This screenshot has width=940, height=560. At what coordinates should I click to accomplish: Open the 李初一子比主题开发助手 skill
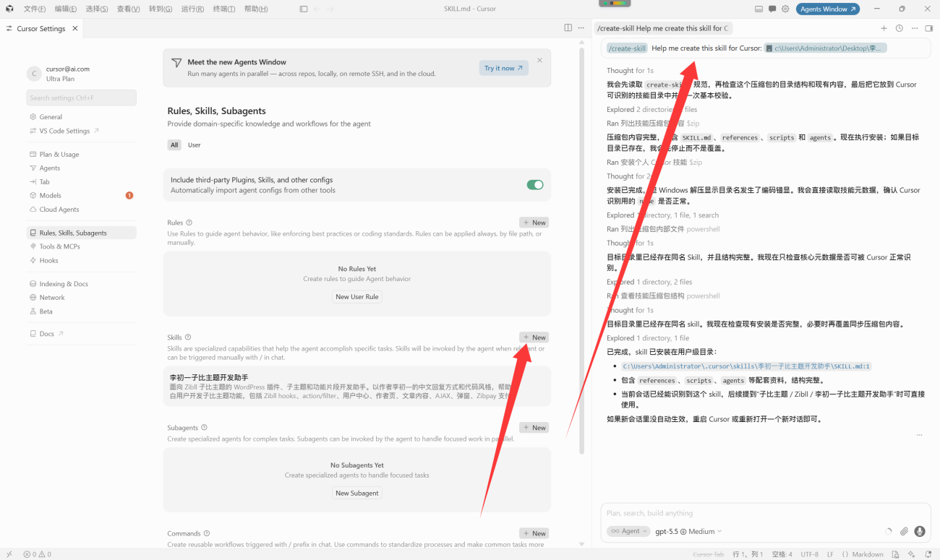(x=357, y=387)
